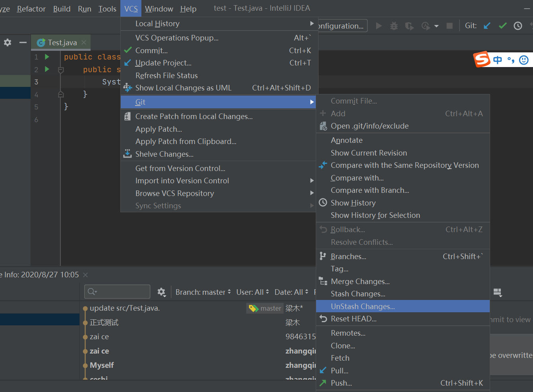Click the Add Configuration... button
The height and width of the screenshot is (392, 533).
coord(342,26)
